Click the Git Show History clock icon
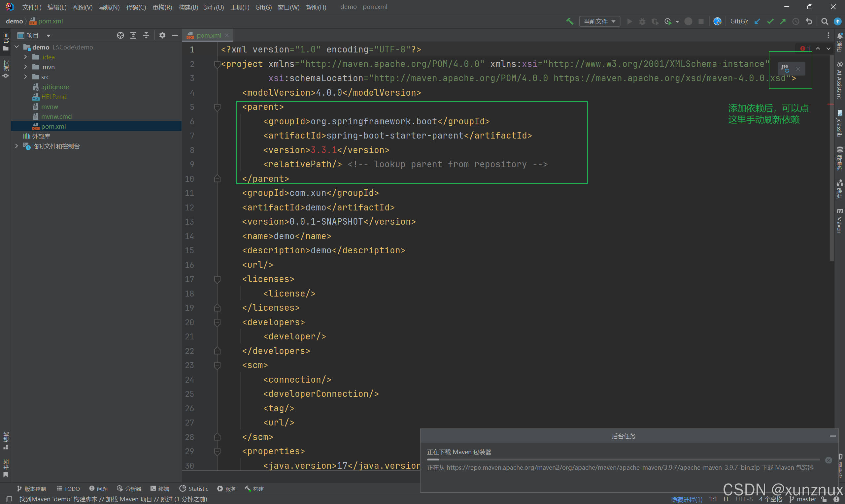 (796, 21)
